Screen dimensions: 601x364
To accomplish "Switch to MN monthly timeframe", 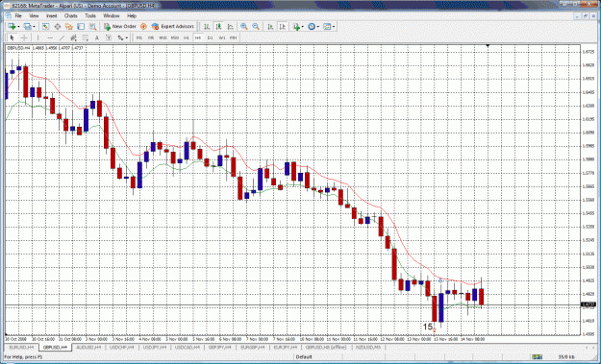I will click(233, 37).
